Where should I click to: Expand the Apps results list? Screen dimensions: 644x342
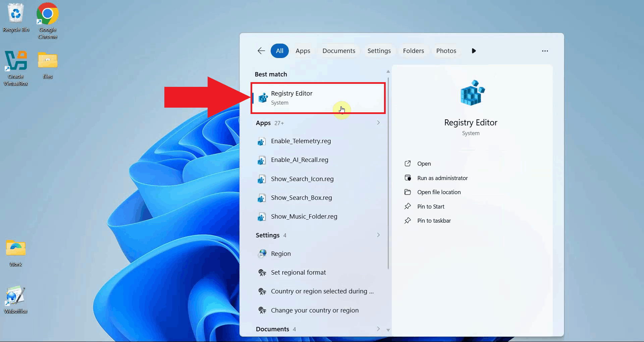coord(378,123)
